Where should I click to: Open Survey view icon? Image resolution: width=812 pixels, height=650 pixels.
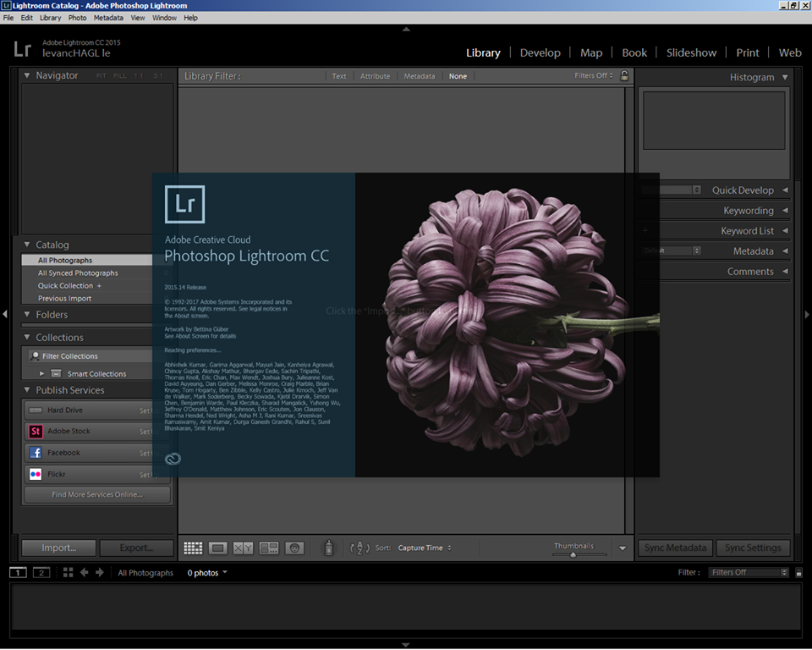pyautogui.click(x=269, y=548)
